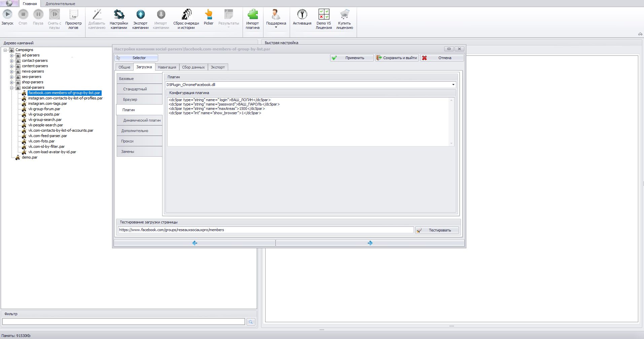Expand the ad-parsers tree node
Screen dimensions: 644x339
tap(12, 55)
